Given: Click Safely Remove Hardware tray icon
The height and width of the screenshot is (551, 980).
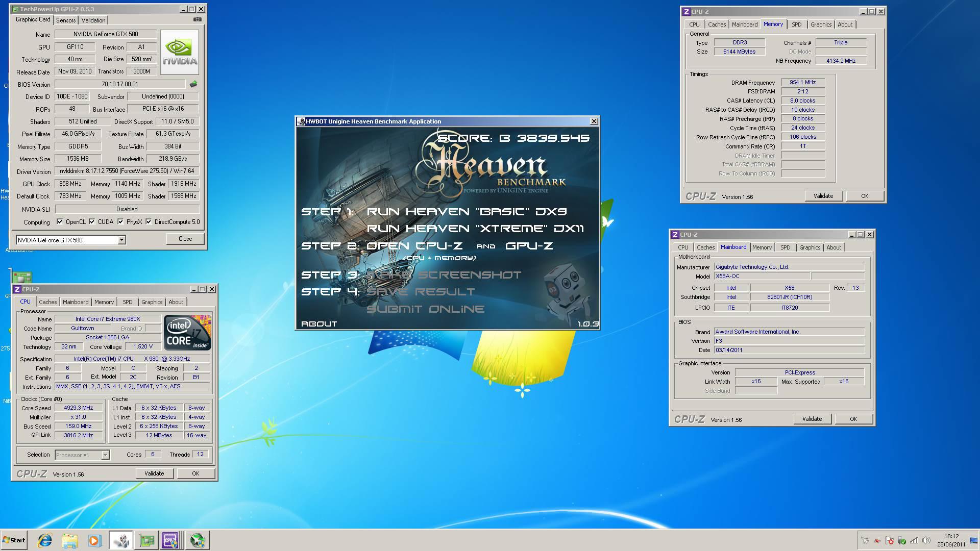Looking at the screenshot, I should [x=902, y=540].
